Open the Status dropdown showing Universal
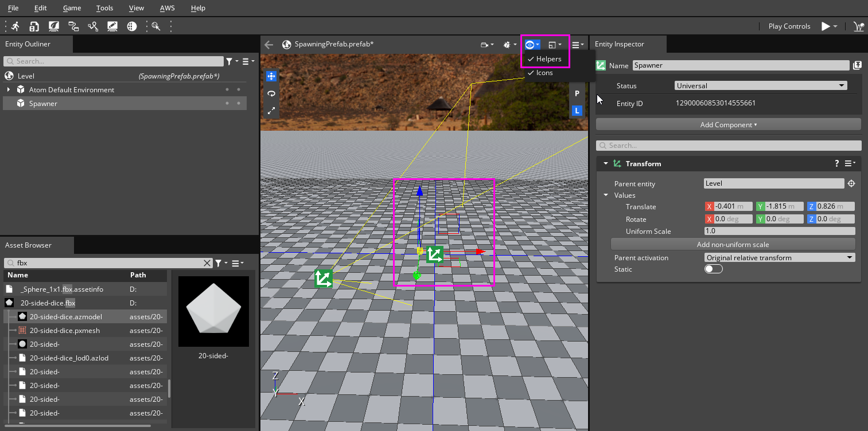Viewport: 868px width, 431px height. tap(760, 85)
